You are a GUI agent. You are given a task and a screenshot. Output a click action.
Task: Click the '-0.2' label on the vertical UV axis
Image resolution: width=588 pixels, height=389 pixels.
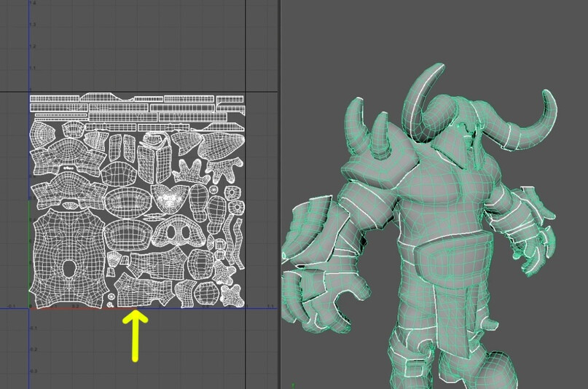tap(34, 349)
